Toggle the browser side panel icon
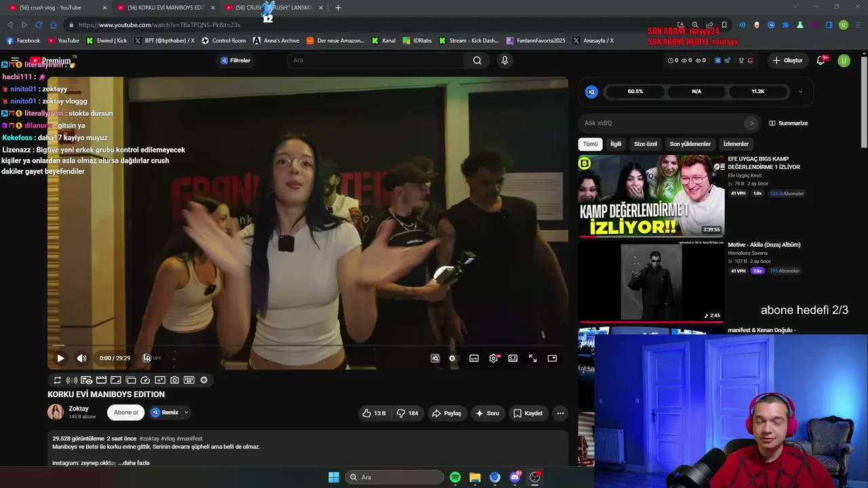 829,25
